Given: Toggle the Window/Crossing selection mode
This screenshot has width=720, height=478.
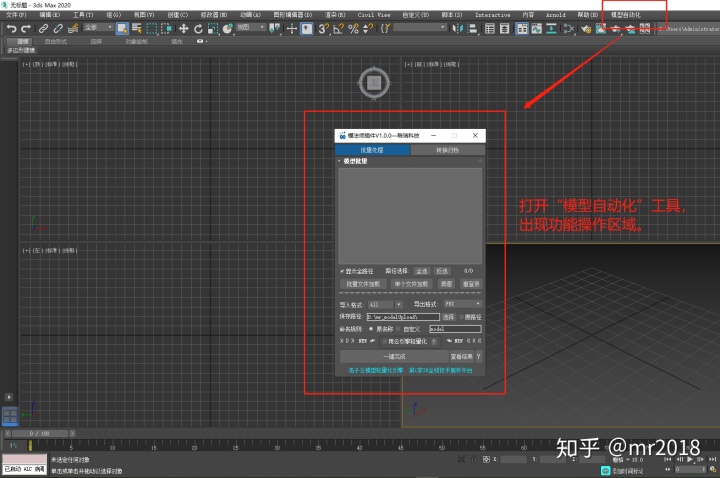Looking at the screenshot, I should [x=166, y=29].
